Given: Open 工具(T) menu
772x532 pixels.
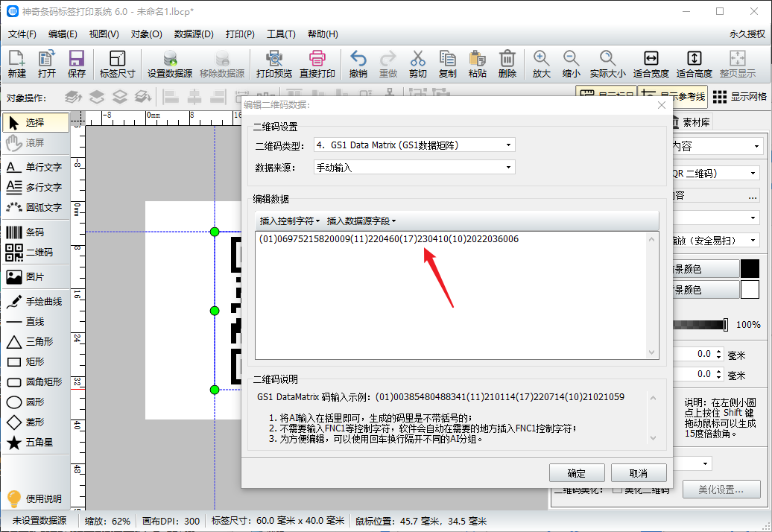Looking at the screenshot, I should 281,34.
